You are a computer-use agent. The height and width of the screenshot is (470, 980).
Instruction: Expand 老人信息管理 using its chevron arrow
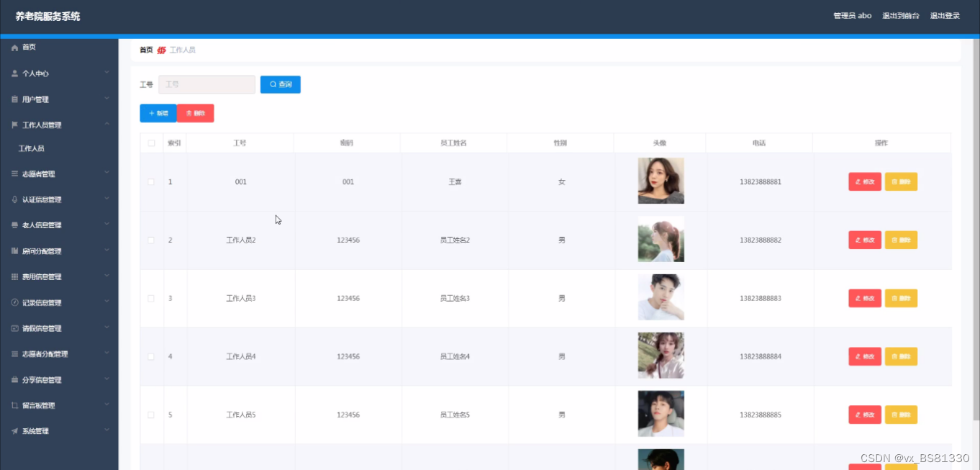coord(106,225)
